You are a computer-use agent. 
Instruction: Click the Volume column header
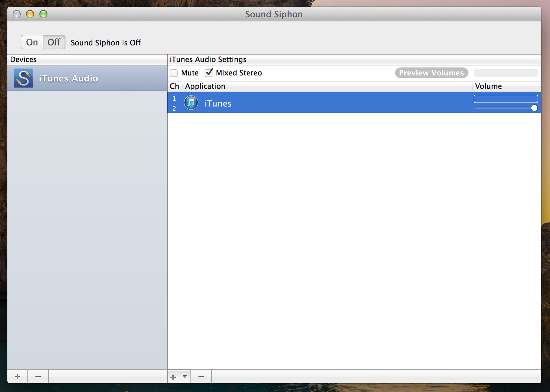pyautogui.click(x=506, y=86)
